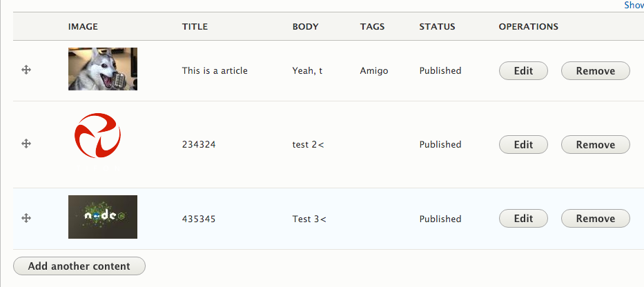
Task: Click the drag handle for the husky row
Action: tap(26, 70)
